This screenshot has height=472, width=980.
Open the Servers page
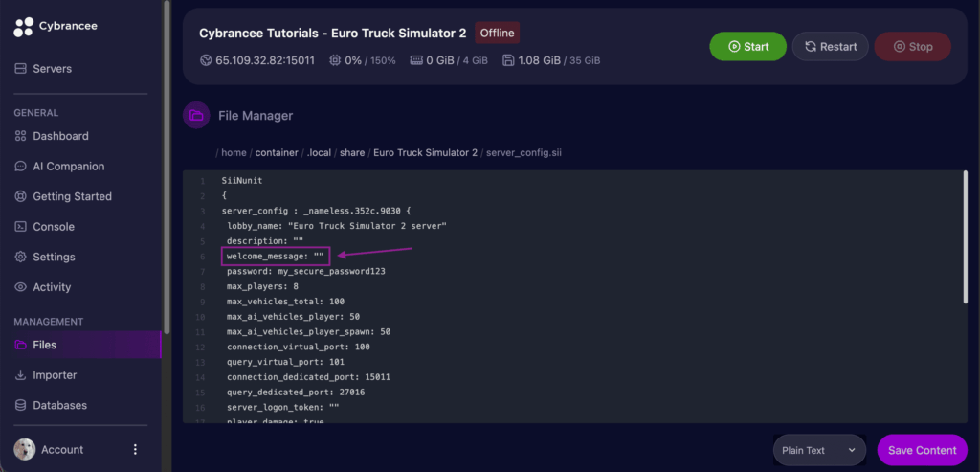pos(52,69)
